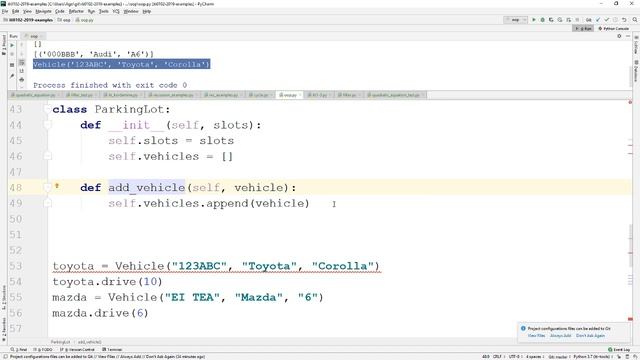Open SciView side panel on right edge
This screenshot has width=640, height=360.
click(636, 45)
